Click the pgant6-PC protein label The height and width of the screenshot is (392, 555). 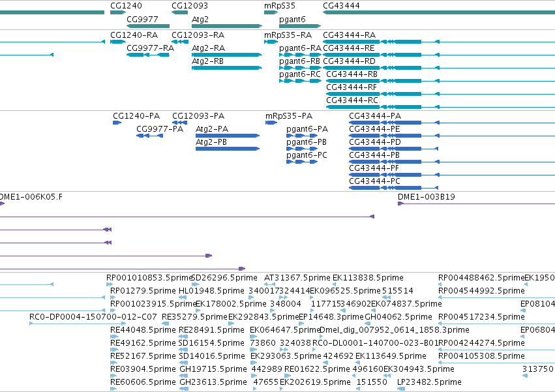[x=307, y=155]
